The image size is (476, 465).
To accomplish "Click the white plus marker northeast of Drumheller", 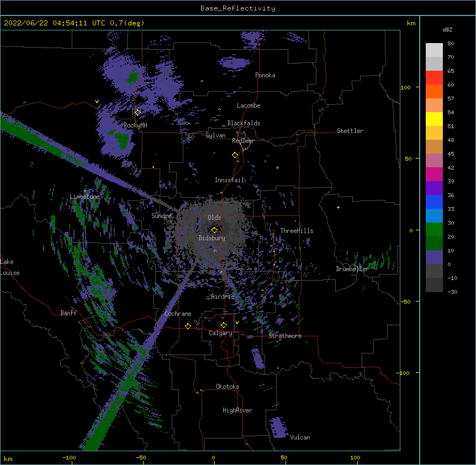I will click(338, 207).
